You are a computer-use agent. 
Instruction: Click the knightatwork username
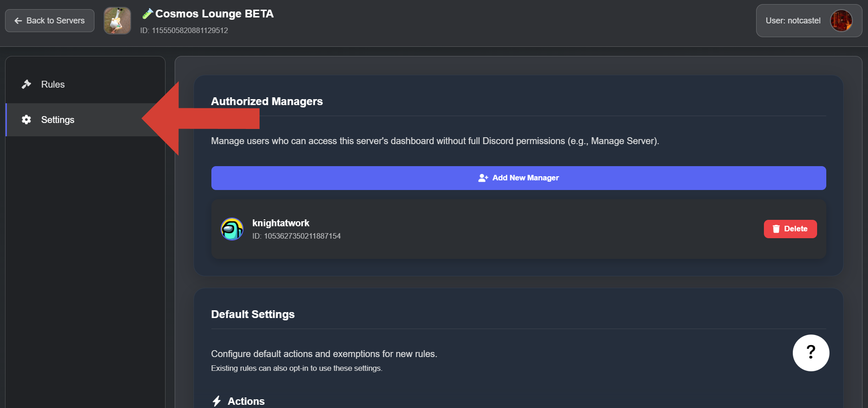(x=281, y=223)
